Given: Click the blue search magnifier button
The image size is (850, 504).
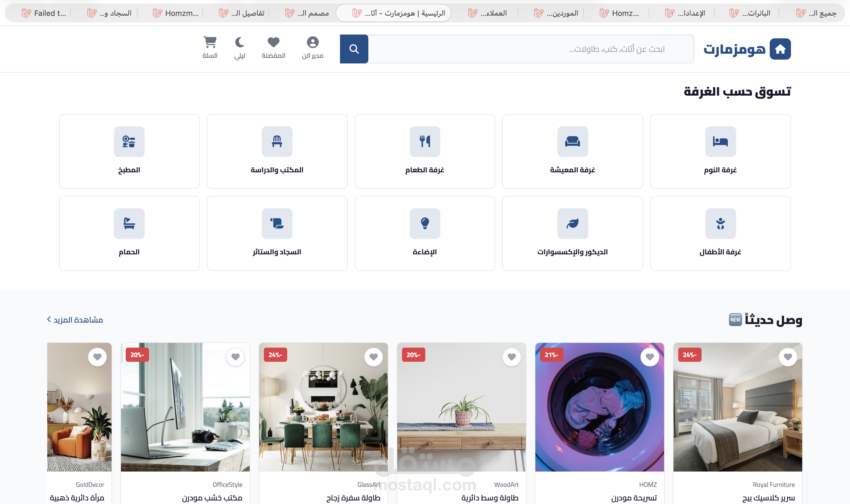Looking at the screenshot, I should 354,49.
